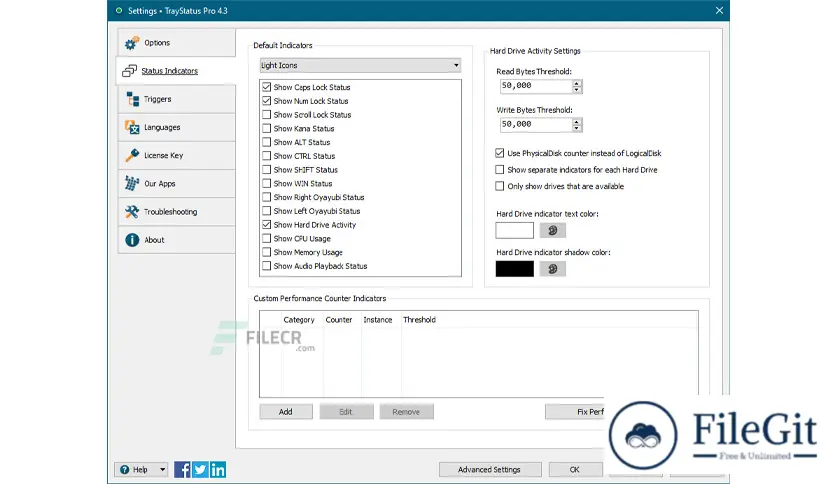The width and height of the screenshot is (836, 484).
Task: Open Advanced Settings
Action: pos(489,470)
